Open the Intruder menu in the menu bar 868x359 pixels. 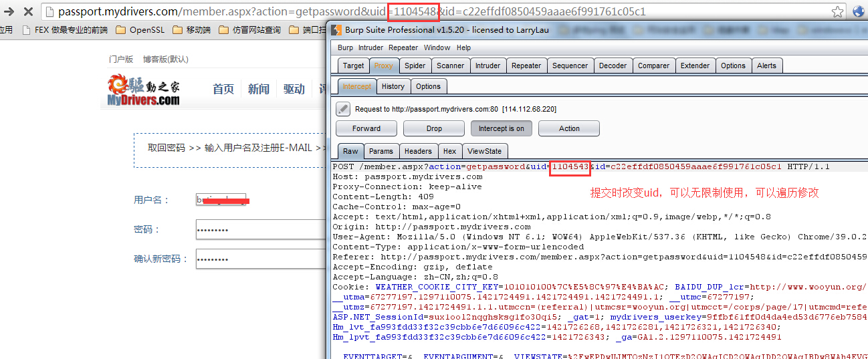[x=370, y=47]
